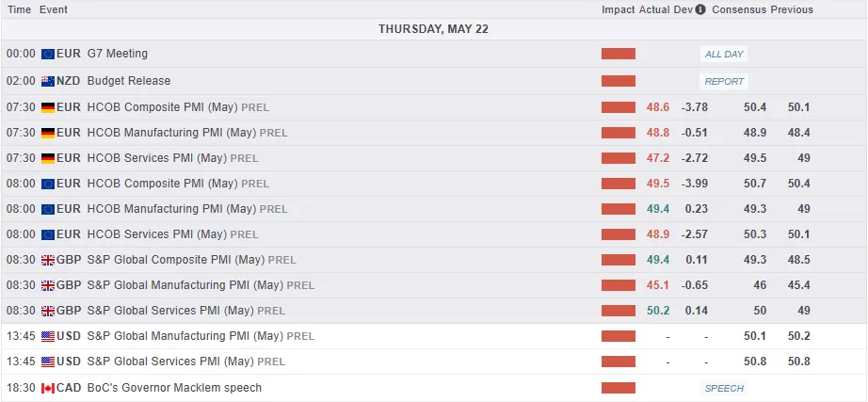Click the ALL DAY tag for G7 Meeting
The width and height of the screenshot is (868, 402).
click(724, 55)
